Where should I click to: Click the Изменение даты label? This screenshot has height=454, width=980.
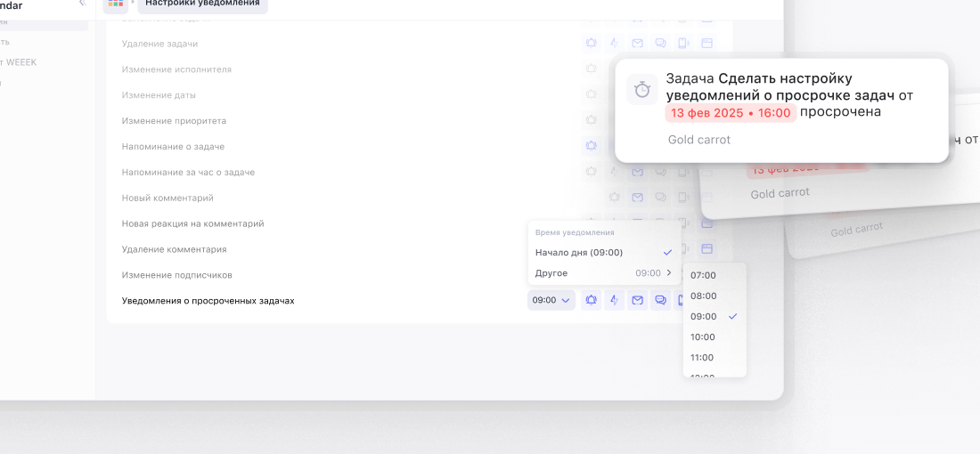point(159,95)
